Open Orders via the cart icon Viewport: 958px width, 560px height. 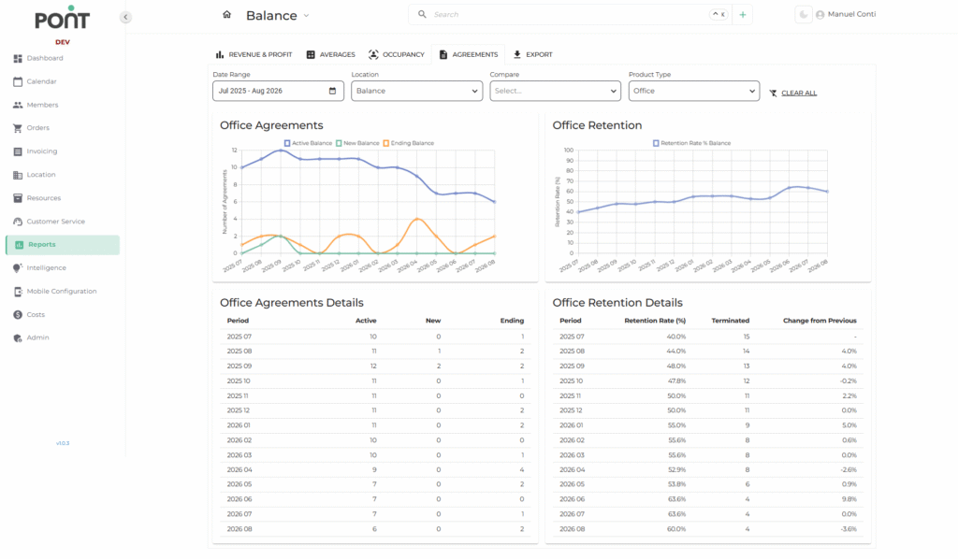point(18,128)
